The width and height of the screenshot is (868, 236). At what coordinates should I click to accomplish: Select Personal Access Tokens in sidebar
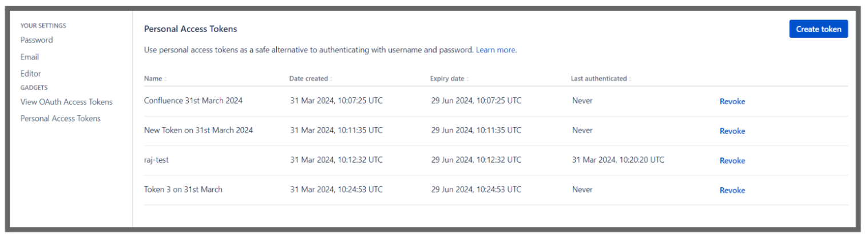[61, 119]
